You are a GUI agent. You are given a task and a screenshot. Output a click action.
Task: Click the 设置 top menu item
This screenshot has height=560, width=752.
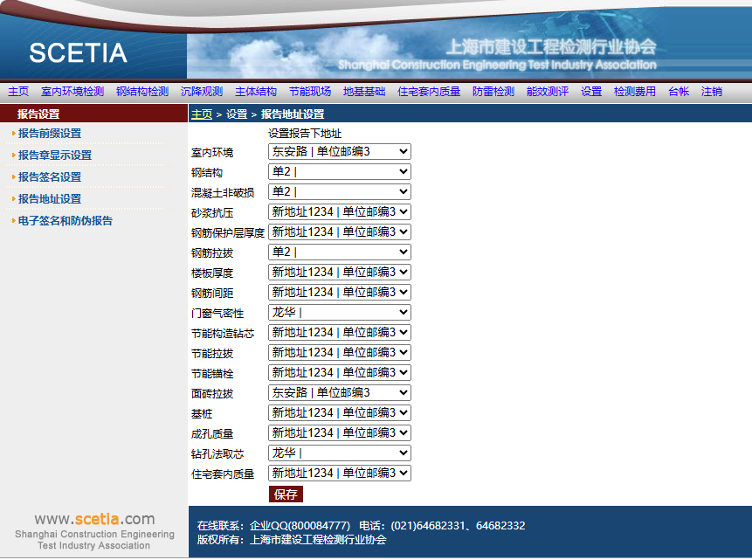[x=591, y=92]
